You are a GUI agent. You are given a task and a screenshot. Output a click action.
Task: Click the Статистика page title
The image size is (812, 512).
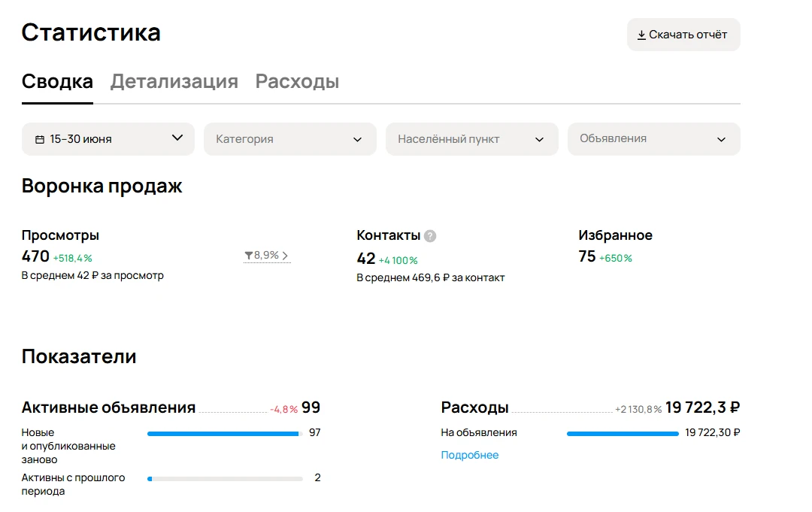click(91, 32)
